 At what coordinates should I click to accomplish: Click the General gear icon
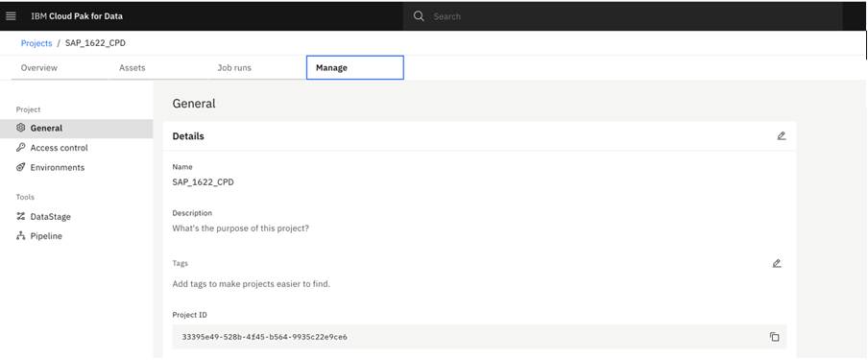pos(21,128)
